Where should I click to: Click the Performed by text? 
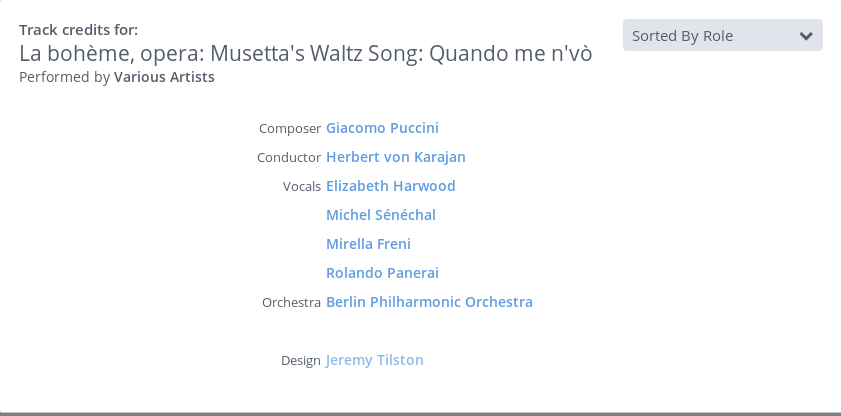pyautogui.click(x=64, y=77)
